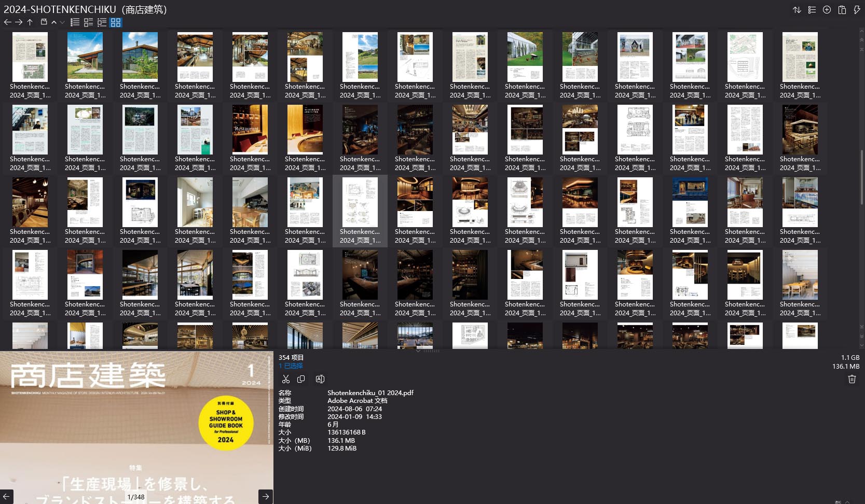Click the '修改时间' property label

point(291,416)
